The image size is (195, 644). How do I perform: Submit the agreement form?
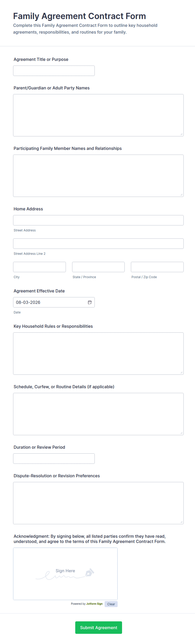click(x=99, y=627)
